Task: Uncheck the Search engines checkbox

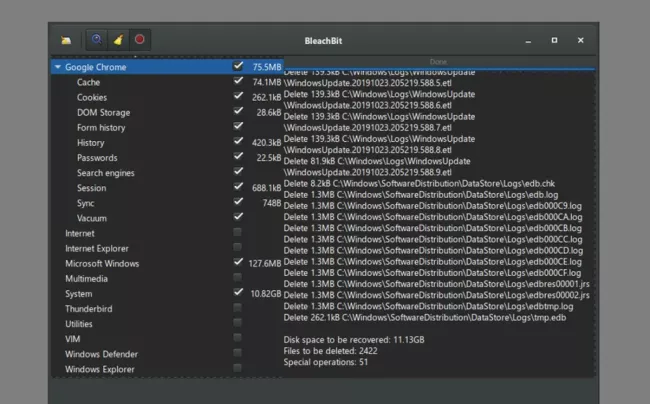Action: 238,171
